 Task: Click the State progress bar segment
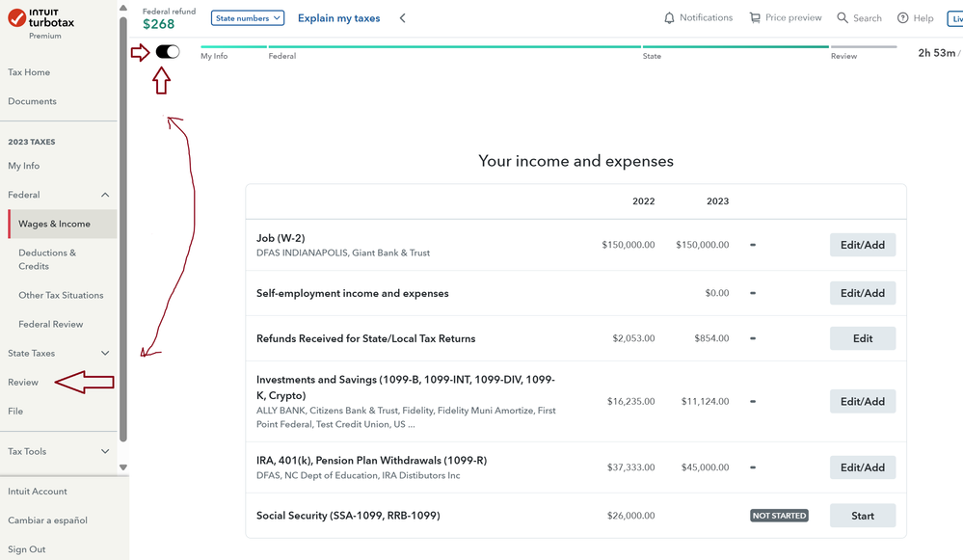tap(736, 46)
